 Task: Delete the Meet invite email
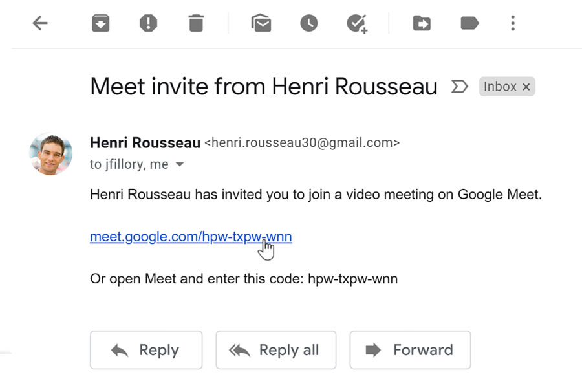196,23
